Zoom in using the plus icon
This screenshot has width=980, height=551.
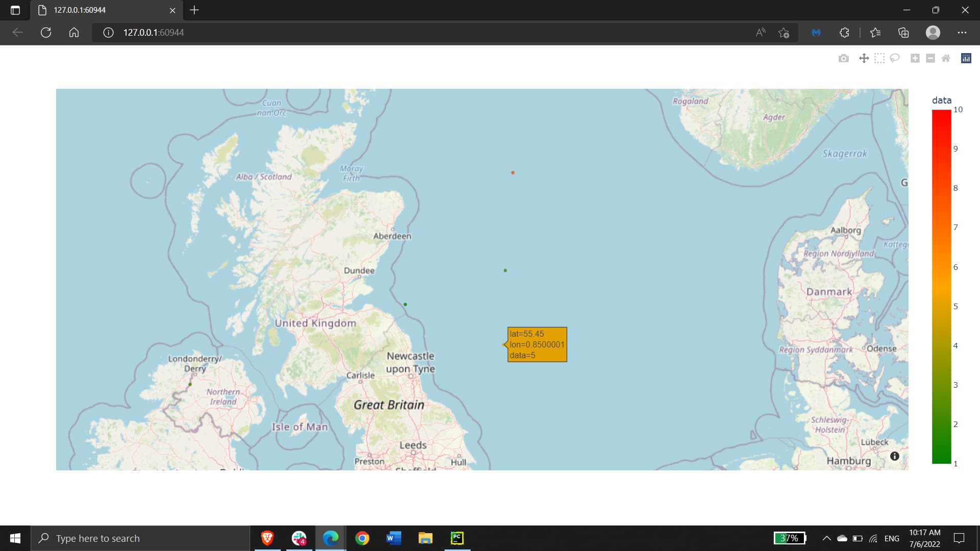coord(915,58)
